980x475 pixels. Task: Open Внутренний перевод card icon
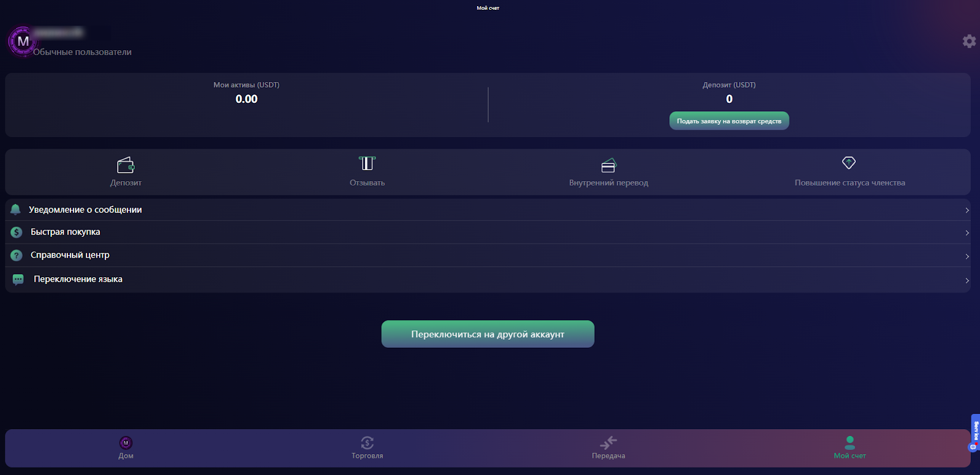(x=608, y=165)
